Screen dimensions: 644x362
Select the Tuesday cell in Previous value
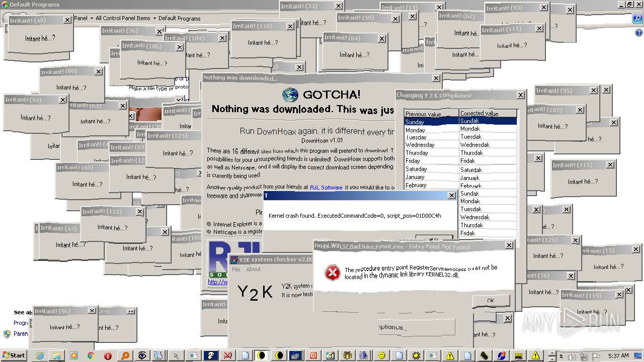(x=432, y=137)
